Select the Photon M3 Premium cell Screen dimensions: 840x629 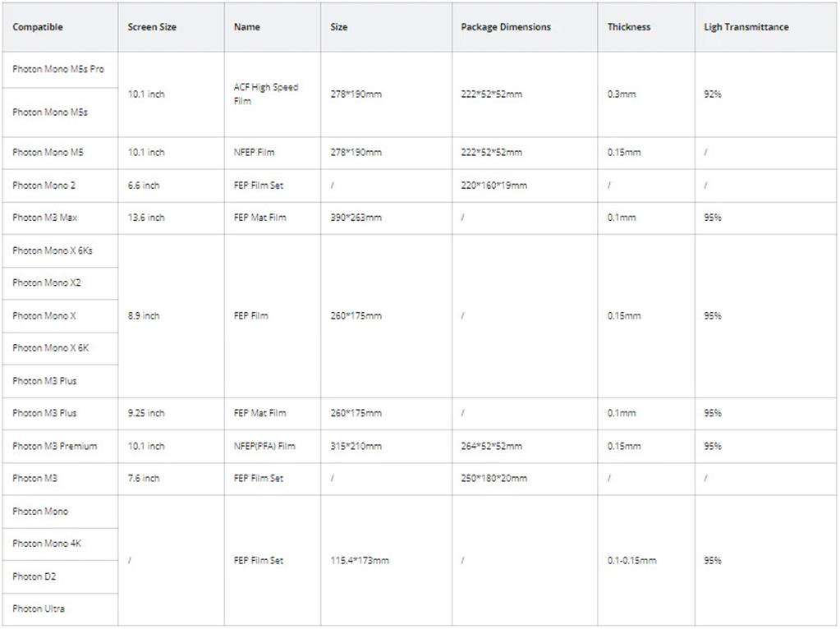click(x=60, y=447)
